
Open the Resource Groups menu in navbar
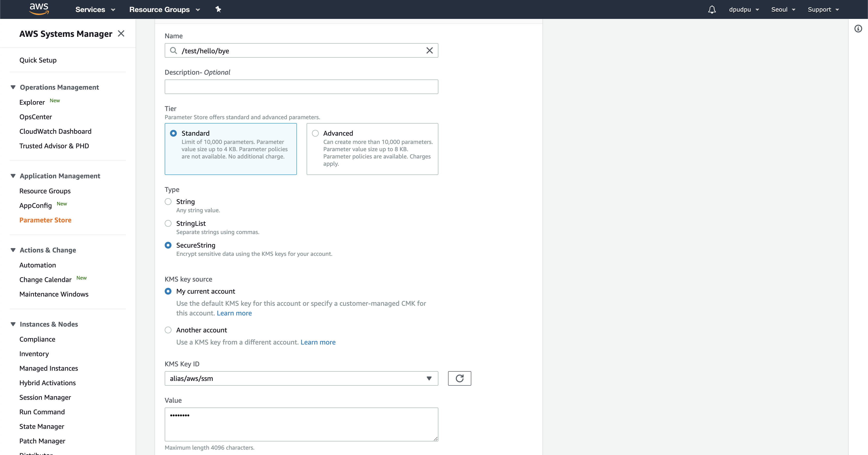tap(164, 9)
